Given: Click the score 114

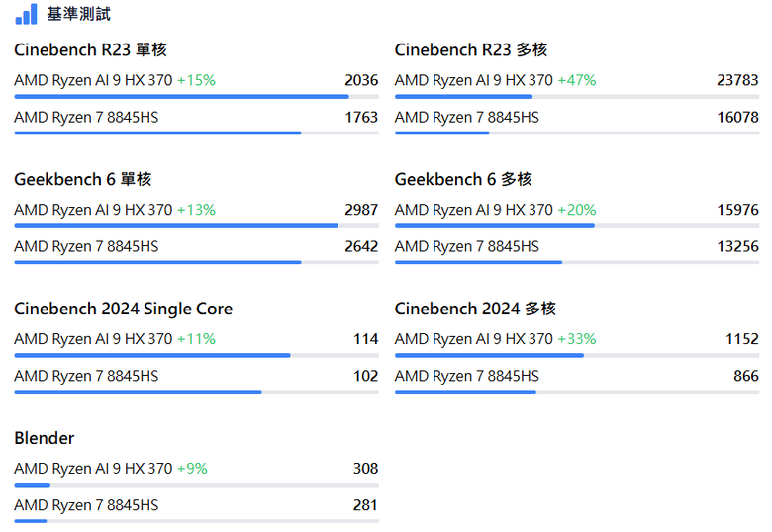Looking at the screenshot, I should (366, 339).
